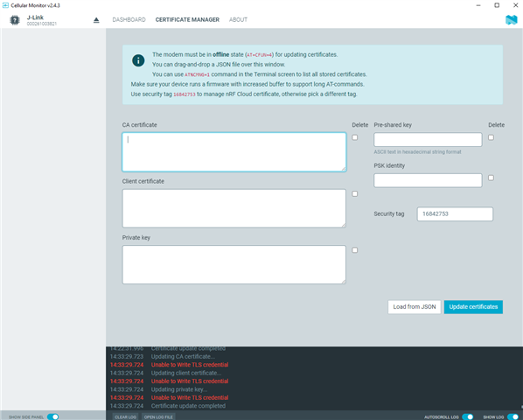Click the Pre-shared key input field
This screenshot has height=420, width=523.
(x=428, y=139)
